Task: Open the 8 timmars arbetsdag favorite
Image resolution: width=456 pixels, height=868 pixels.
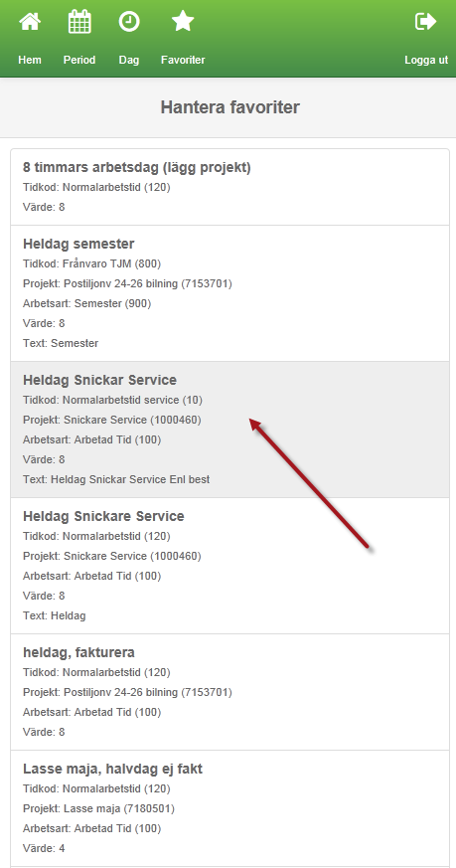Action: (x=229, y=187)
